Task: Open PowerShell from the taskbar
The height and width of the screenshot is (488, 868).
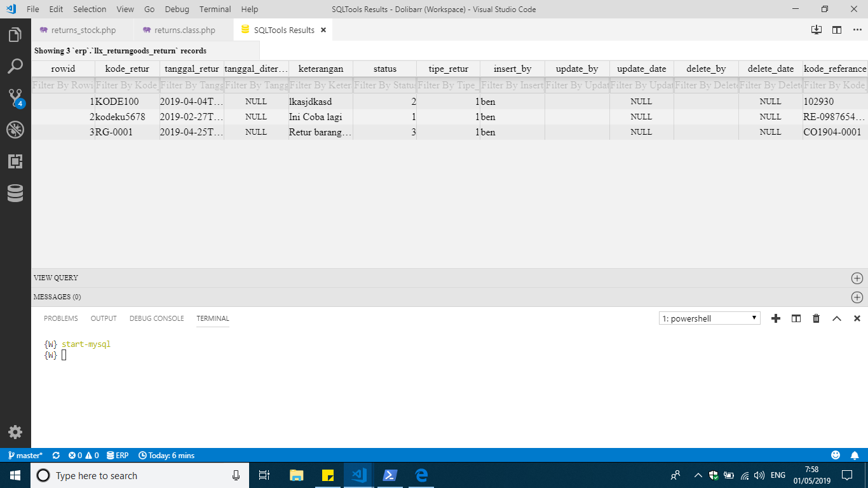Action: pos(390,475)
